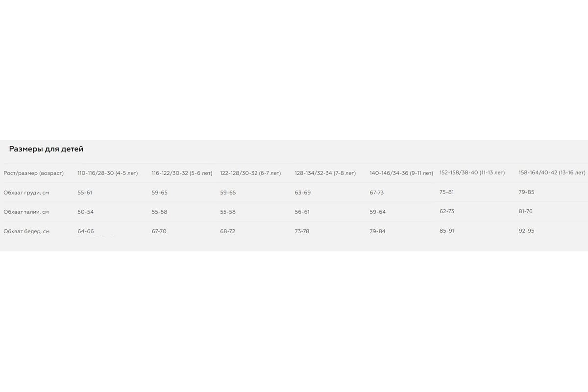Click the "Рост/размер (возраст)" row label

[x=33, y=173]
